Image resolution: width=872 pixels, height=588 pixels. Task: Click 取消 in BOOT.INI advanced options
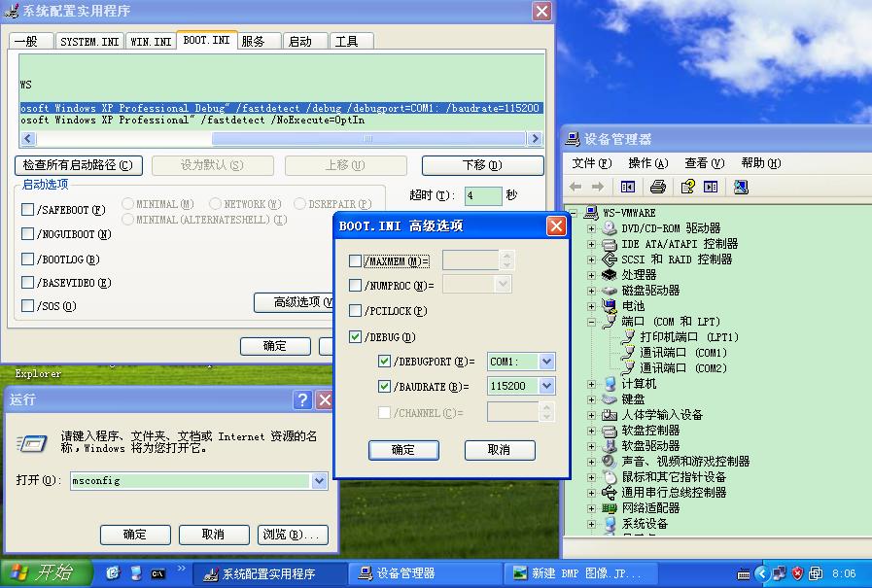click(x=500, y=450)
